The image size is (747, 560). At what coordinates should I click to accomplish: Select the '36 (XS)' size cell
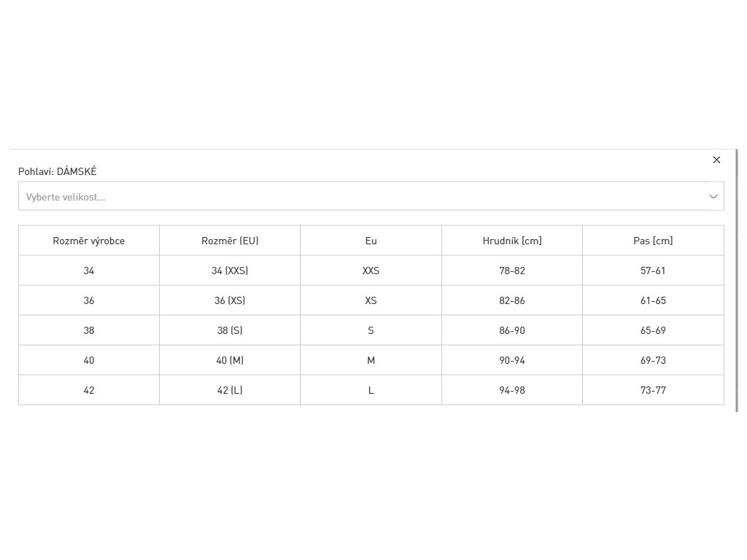tap(230, 300)
